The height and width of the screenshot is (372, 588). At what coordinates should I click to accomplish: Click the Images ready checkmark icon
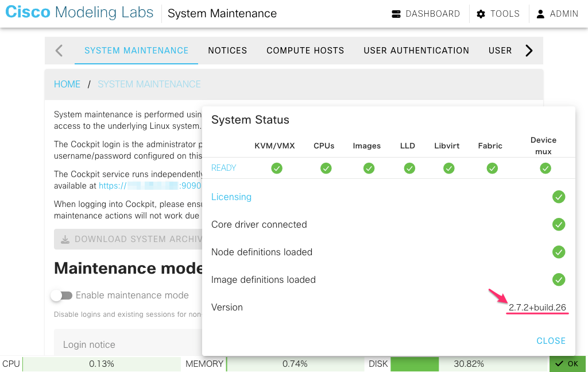(x=369, y=168)
